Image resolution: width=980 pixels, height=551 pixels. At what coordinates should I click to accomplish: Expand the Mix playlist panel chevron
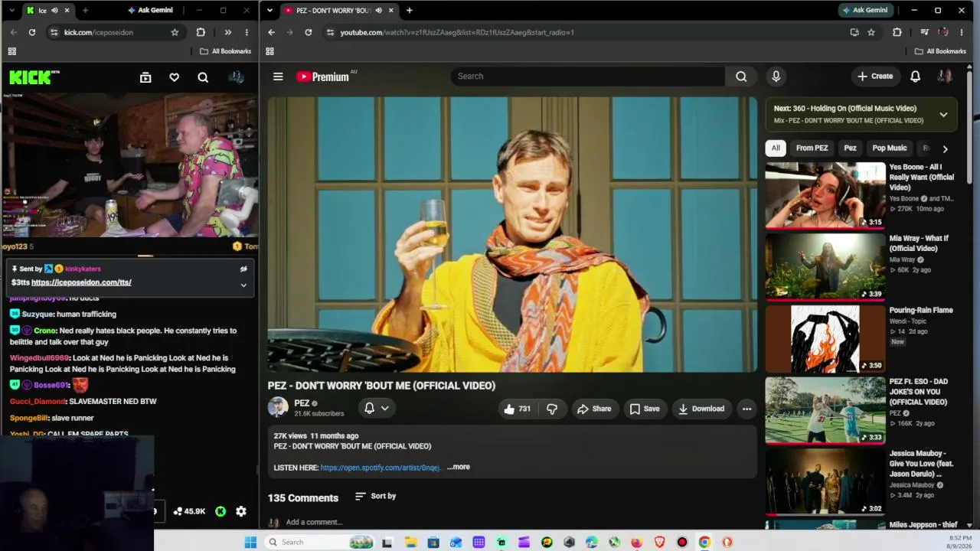coord(943,115)
